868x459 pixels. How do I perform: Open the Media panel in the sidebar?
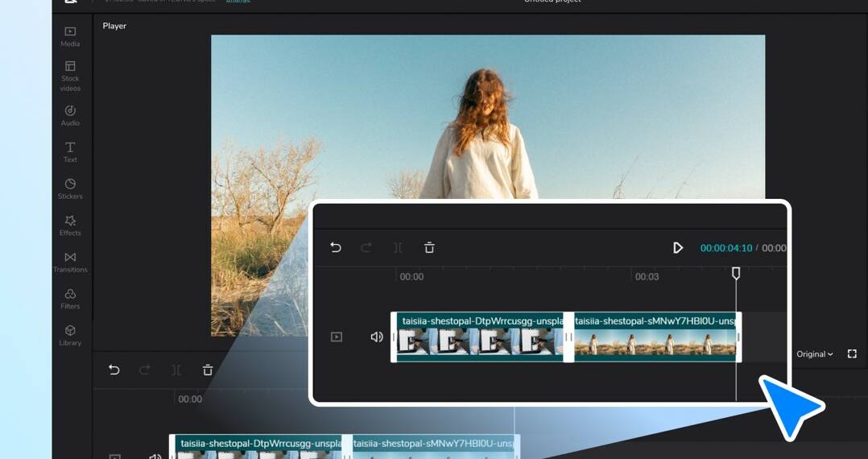click(x=70, y=36)
